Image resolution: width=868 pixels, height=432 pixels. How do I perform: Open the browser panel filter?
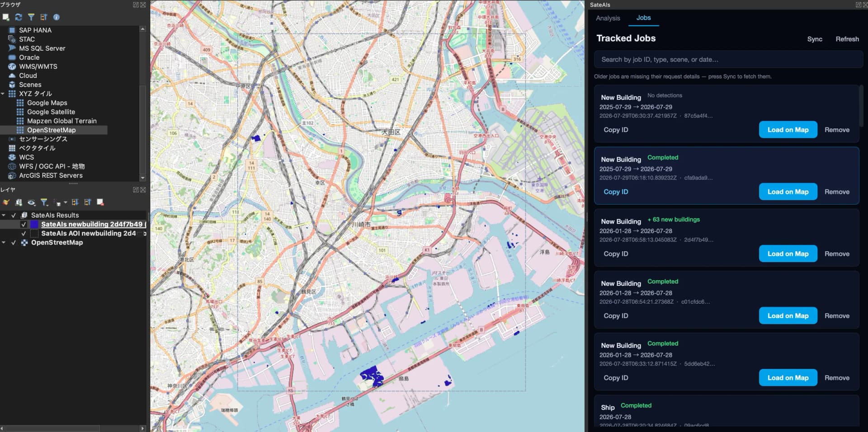pos(31,17)
